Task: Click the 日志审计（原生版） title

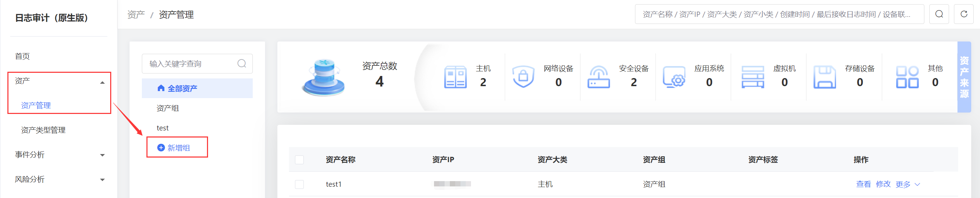Action: (52, 18)
